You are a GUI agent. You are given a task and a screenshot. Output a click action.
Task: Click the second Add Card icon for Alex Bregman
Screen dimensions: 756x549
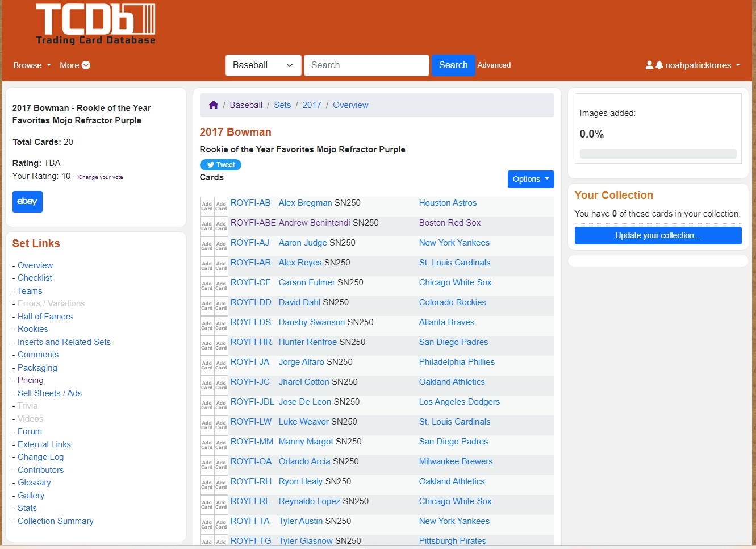221,206
